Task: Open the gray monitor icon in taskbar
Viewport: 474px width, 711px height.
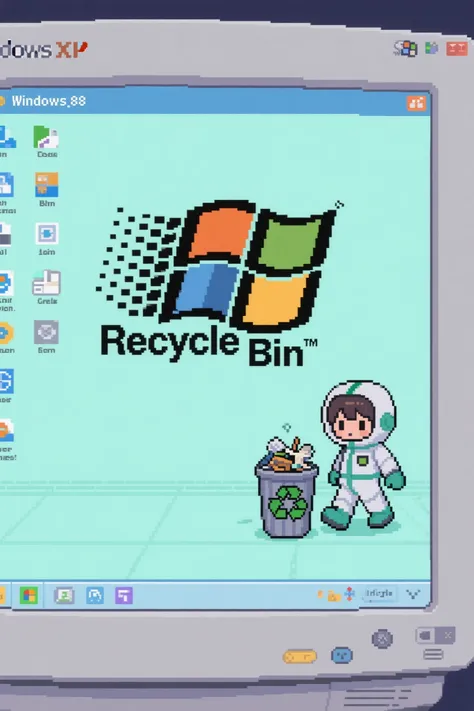Action: click(64, 595)
